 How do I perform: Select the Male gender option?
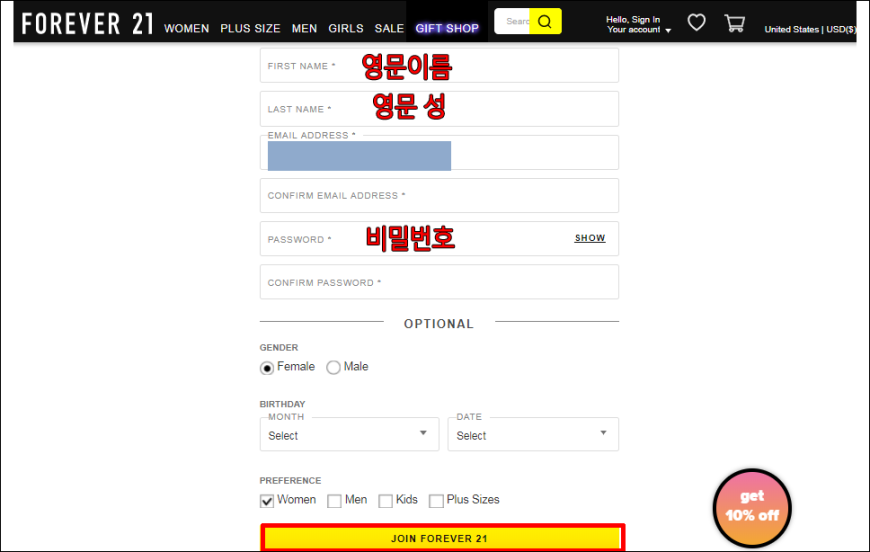point(333,367)
